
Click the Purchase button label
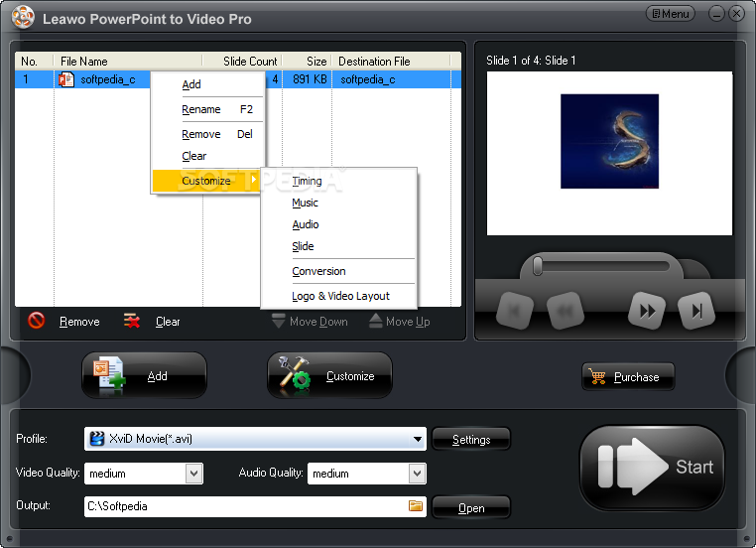636,377
